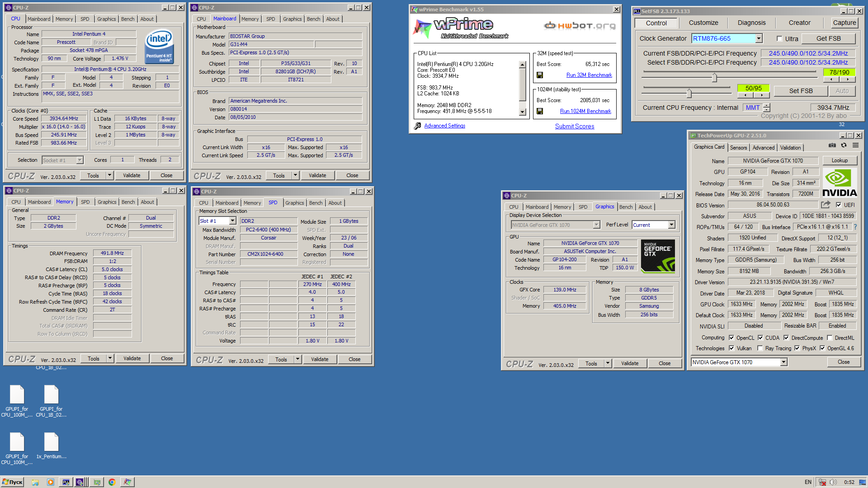Open the Capture tab in SetFSB
This screenshot has height=488, width=868.
tap(844, 23)
